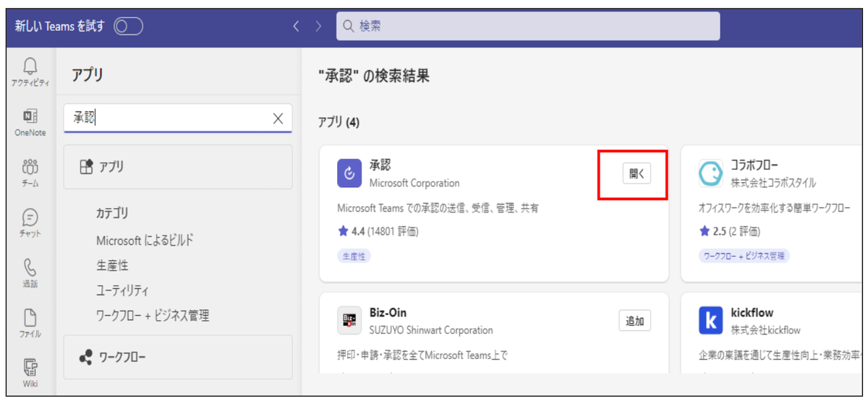
Task: Click the Microsoft Corporation publisher text
Action: click(414, 183)
